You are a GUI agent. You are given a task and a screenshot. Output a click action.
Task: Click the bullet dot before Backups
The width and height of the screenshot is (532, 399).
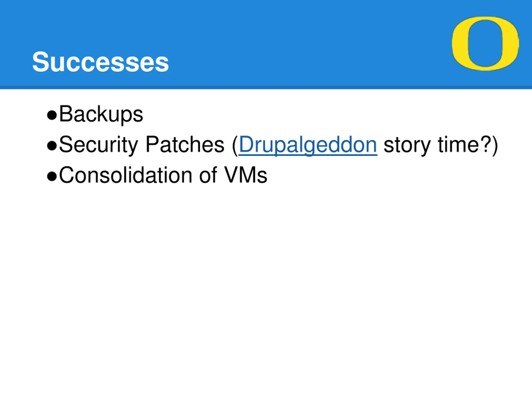[52, 115]
